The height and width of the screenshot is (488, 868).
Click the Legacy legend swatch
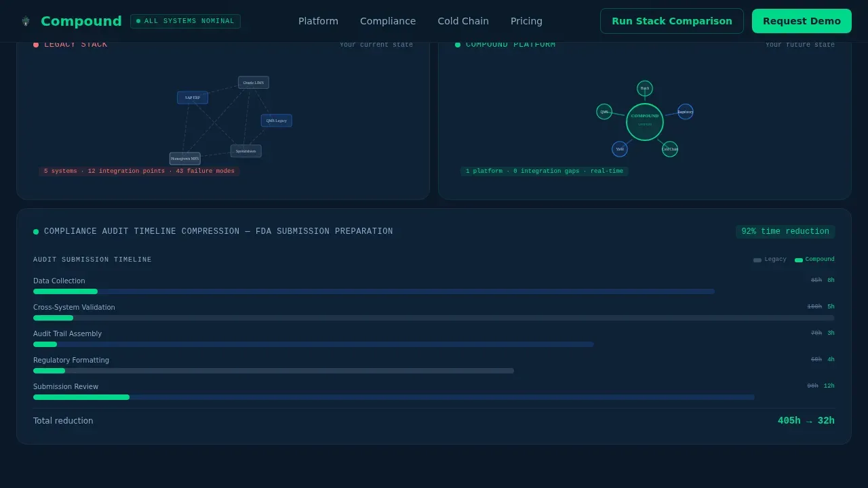click(757, 260)
